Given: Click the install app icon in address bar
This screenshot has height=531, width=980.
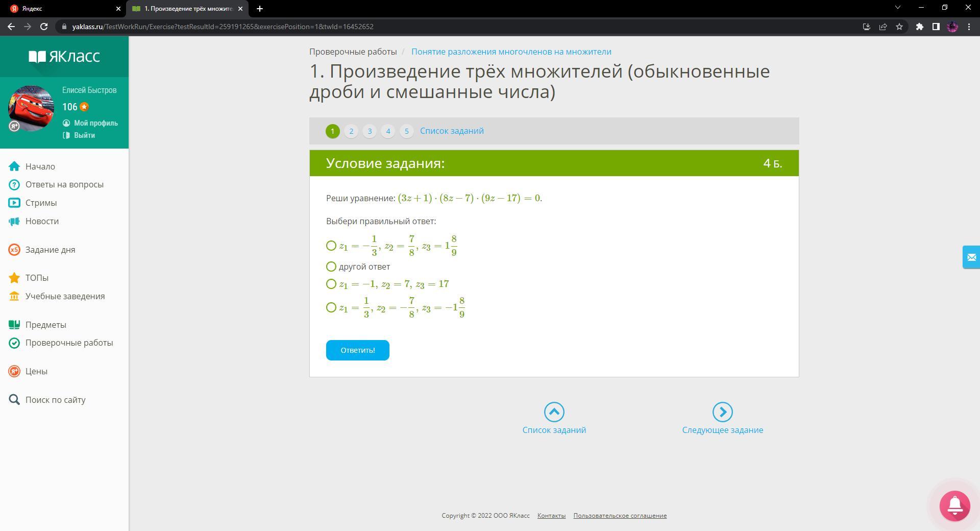Looking at the screenshot, I should click(867, 27).
